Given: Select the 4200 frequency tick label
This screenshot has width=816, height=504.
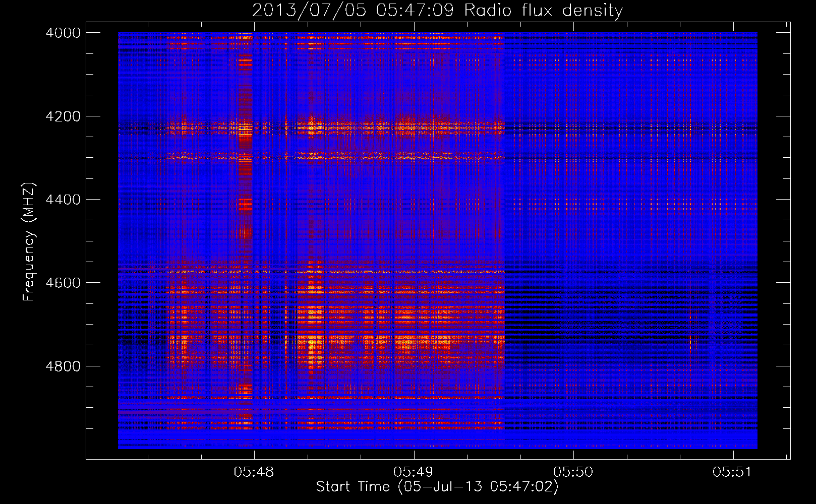Looking at the screenshot, I should [x=63, y=116].
